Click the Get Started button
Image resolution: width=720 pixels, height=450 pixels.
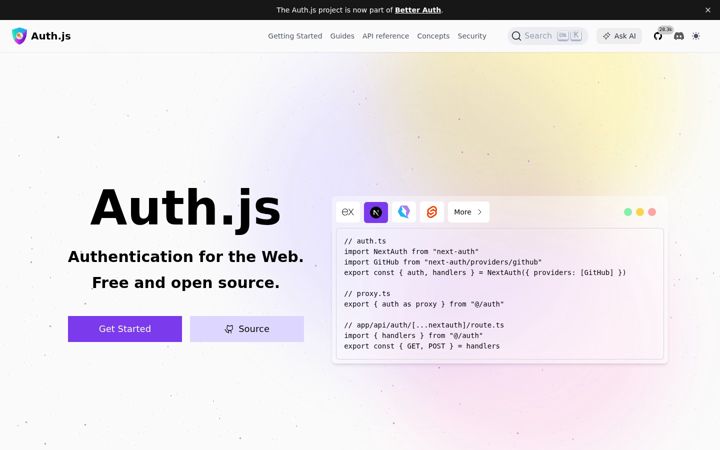[x=125, y=329]
